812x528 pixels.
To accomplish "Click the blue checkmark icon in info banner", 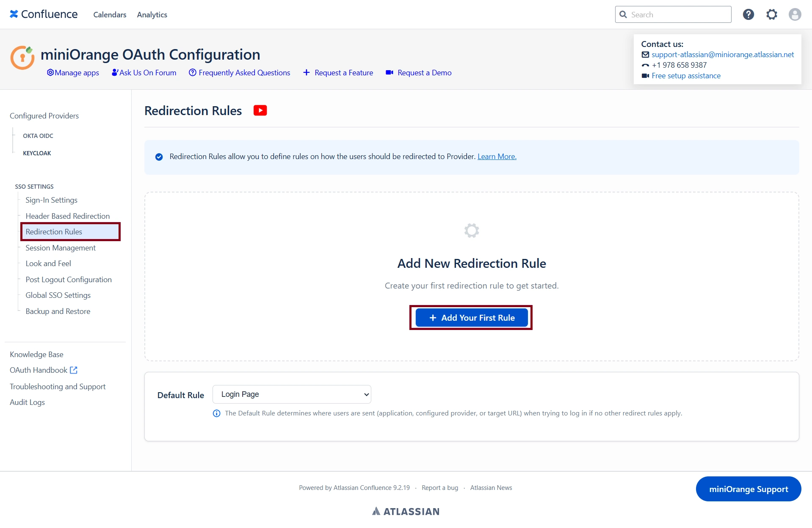I will [x=159, y=157].
